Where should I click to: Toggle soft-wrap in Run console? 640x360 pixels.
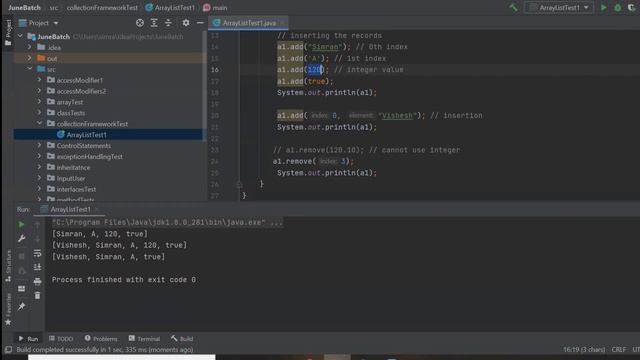click(x=37, y=253)
